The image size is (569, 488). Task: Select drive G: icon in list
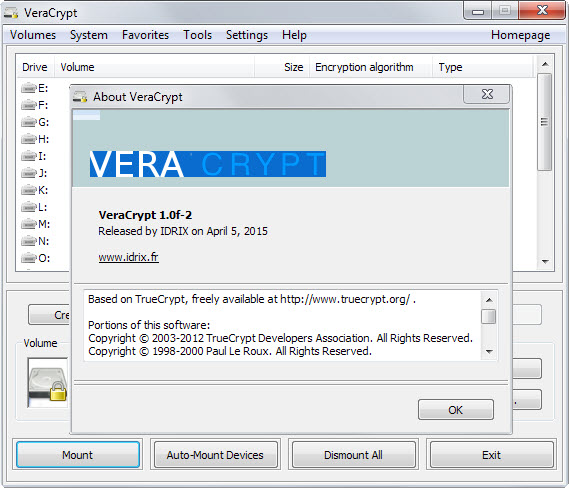pyautogui.click(x=28, y=122)
